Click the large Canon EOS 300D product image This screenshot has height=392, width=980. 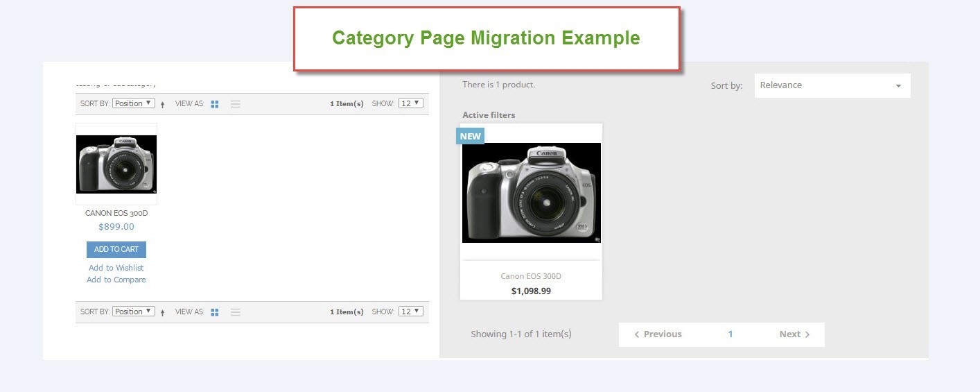(532, 193)
